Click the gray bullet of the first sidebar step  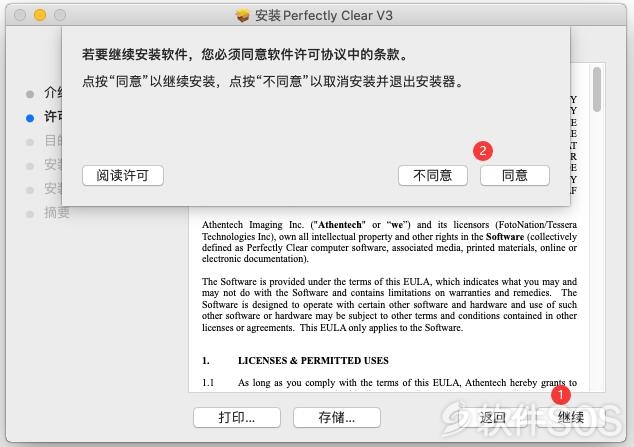pyautogui.click(x=30, y=94)
